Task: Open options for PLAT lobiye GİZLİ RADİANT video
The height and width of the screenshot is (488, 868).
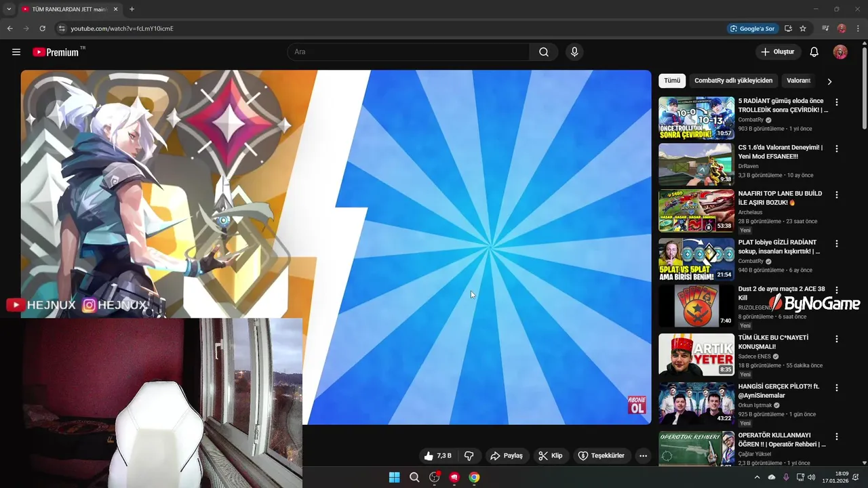Action: coord(836,243)
